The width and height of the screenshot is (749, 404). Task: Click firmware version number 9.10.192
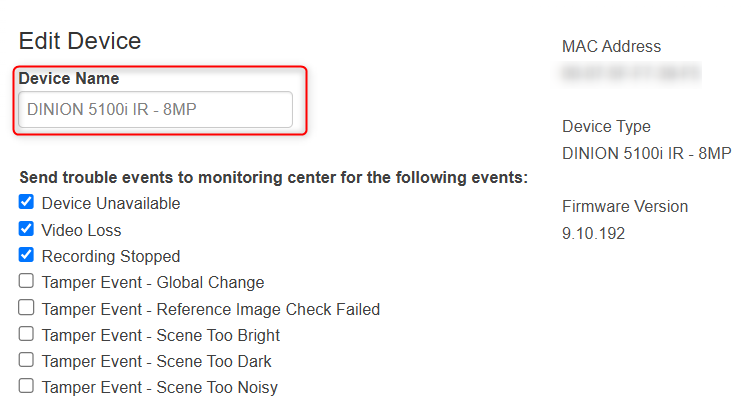pyautogui.click(x=592, y=233)
